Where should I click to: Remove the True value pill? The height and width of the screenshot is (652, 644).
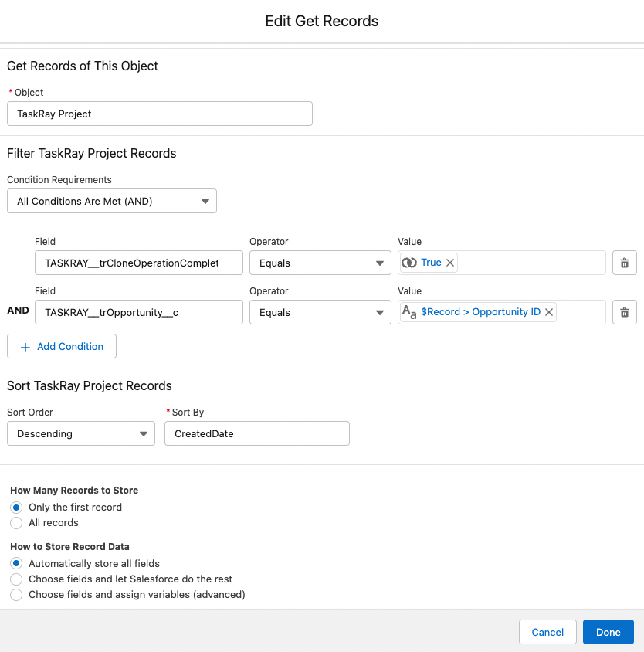[450, 263]
